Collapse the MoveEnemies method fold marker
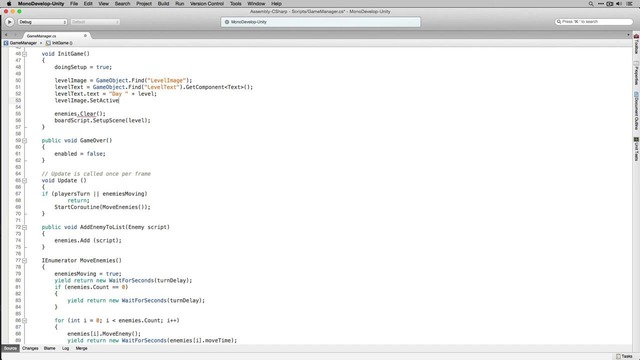This screenshot has height=360, width=640. (24, 260)
